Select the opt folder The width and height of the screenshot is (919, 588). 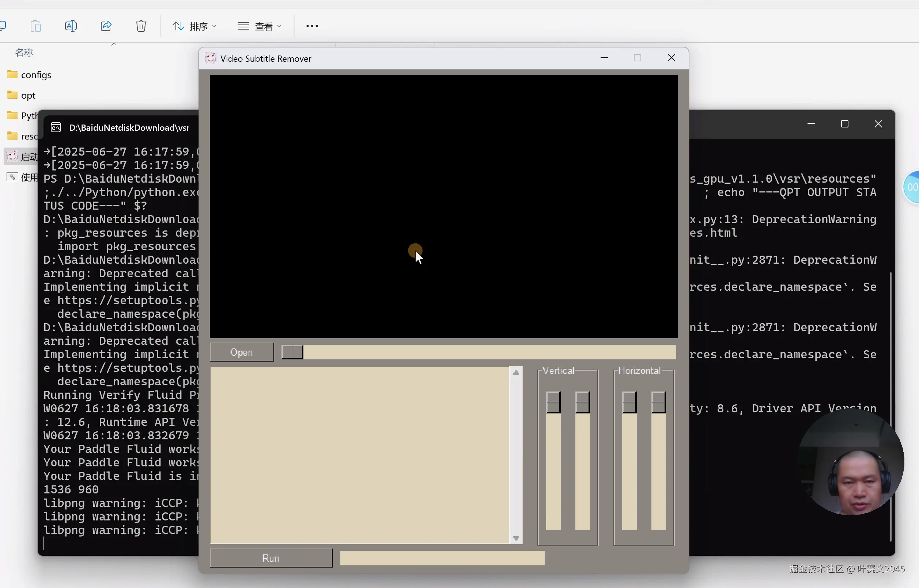[x=28, y=95]
